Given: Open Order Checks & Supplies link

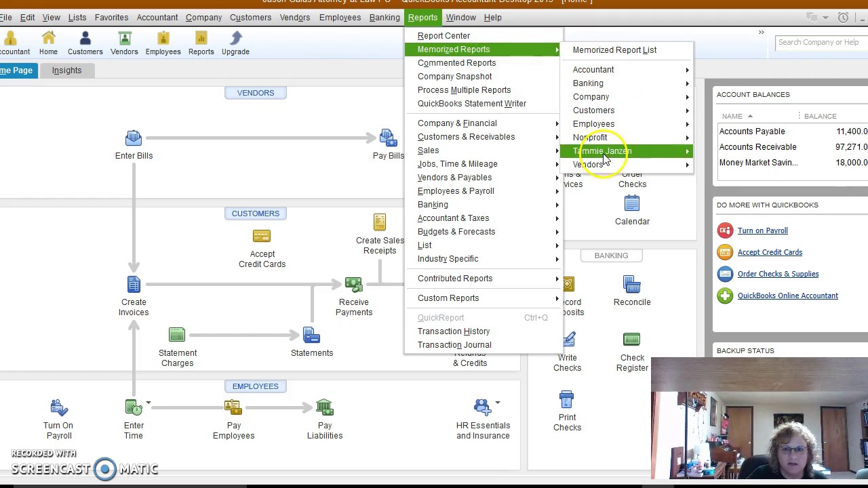Looking at the screenshot, I should pyautogui.click(x=778, y=274).
